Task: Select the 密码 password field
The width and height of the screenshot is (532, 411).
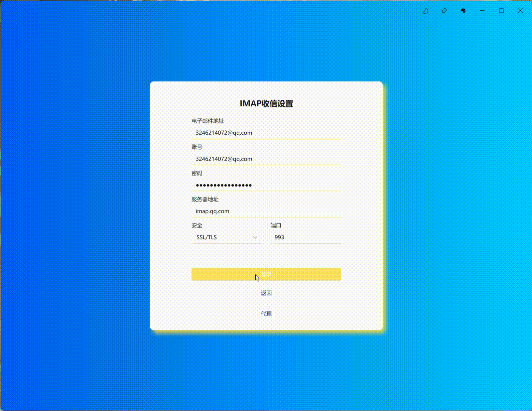Action: [x=266, y=185]
